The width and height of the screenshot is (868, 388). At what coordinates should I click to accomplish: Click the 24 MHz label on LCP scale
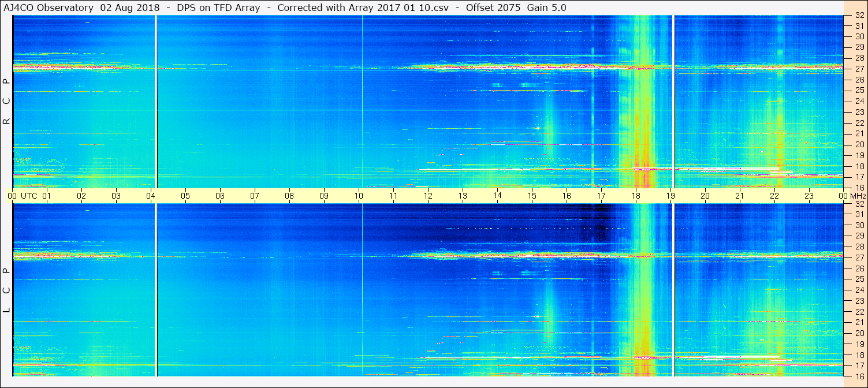point(859,290)
